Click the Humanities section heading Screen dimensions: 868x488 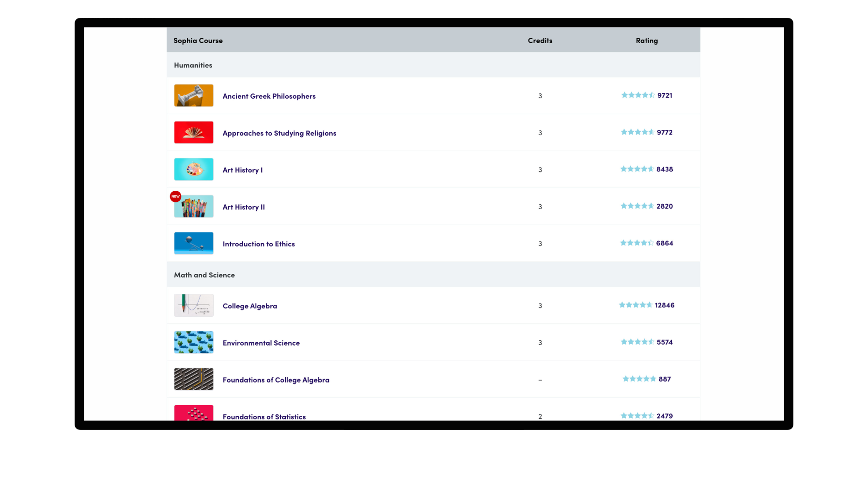(x=193, y=65)
